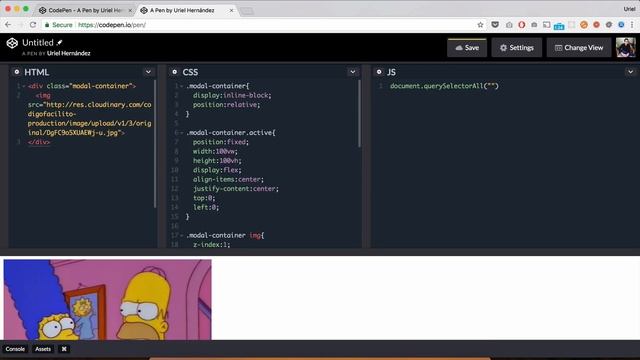Fold the .modal-container.active rule at line 6
Viewport: 640px width, 360px height.
(x=182, y=133)
